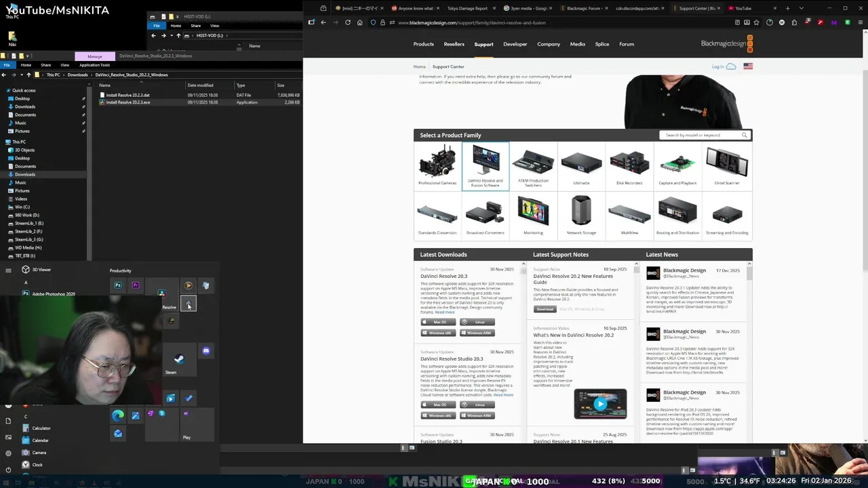
Task: Open a new browser tab
Action: (787, 8)
